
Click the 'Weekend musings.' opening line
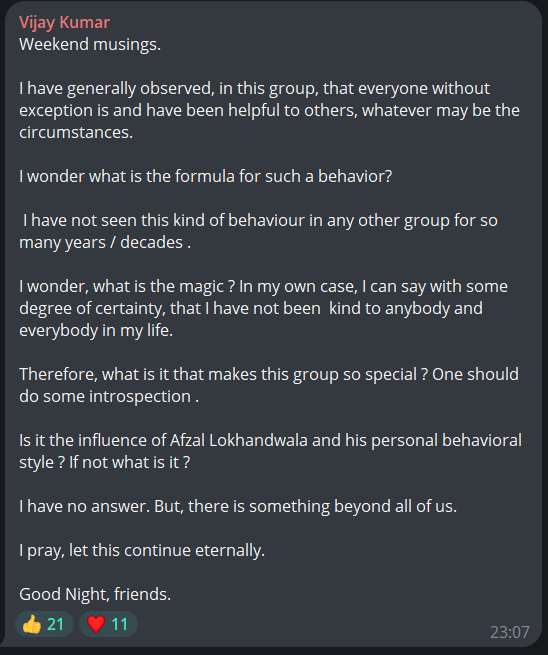pyautogui.click(x=90, y=44)
